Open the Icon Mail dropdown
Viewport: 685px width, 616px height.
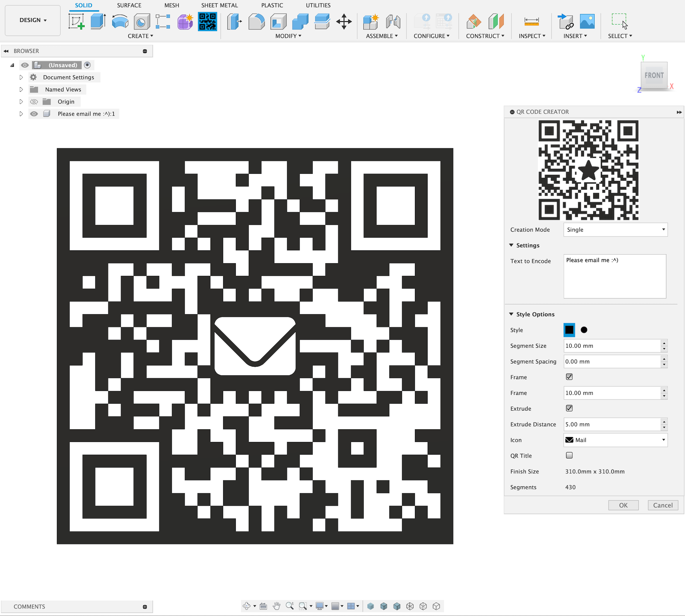pyautogui.click(x=615, y=440)
